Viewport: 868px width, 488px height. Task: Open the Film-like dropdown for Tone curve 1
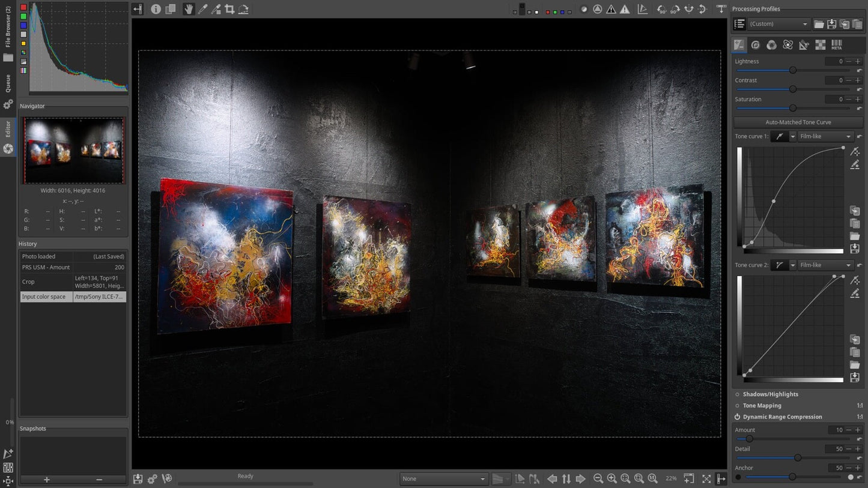click(825, 136)
